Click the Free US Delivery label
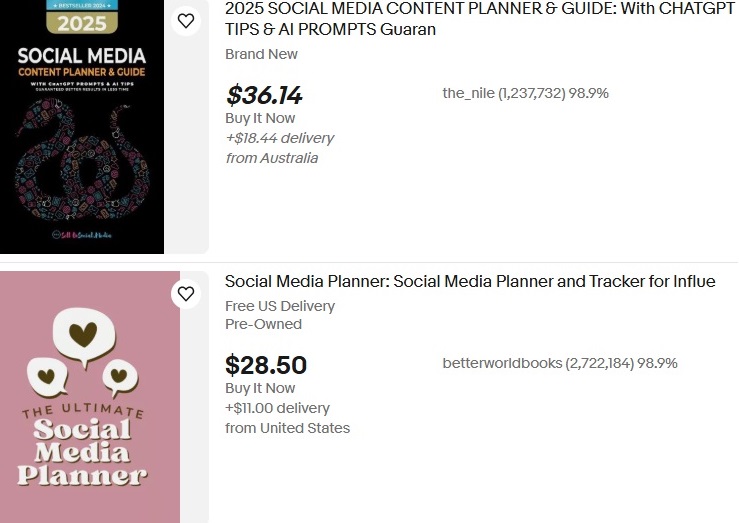 tap(280, 306)
